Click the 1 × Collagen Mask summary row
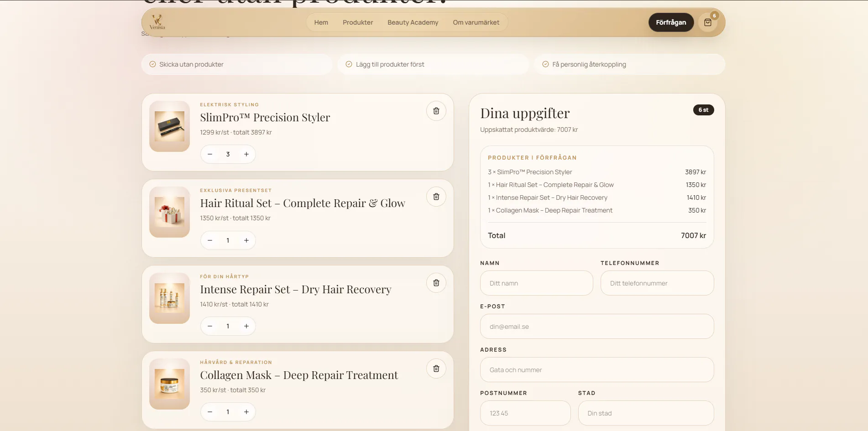 (597, 210)
